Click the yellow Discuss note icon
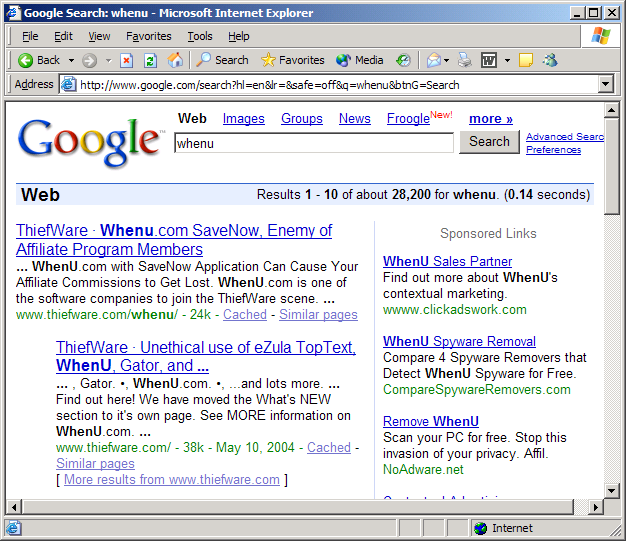 click(525, 60)
